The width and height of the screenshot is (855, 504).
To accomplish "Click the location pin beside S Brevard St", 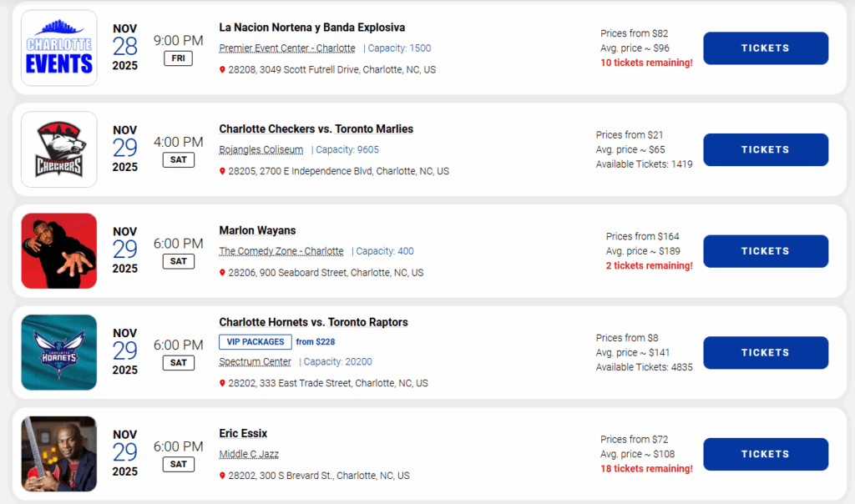I will click(222, 476).
